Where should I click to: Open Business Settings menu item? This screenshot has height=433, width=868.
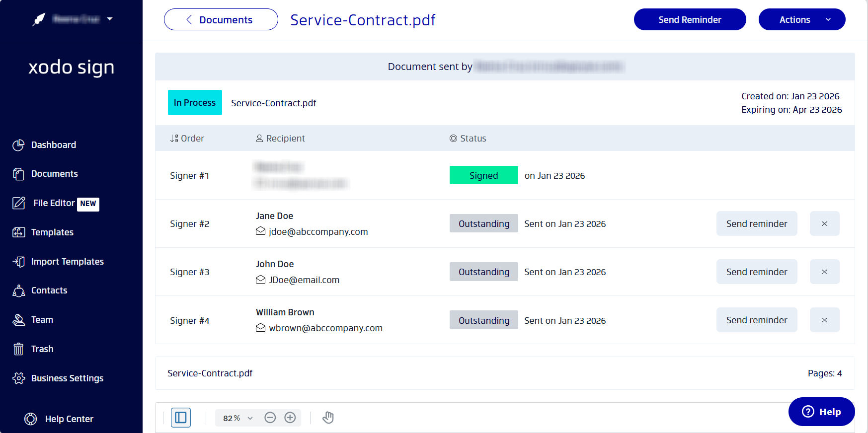click(x=68, y=378)
